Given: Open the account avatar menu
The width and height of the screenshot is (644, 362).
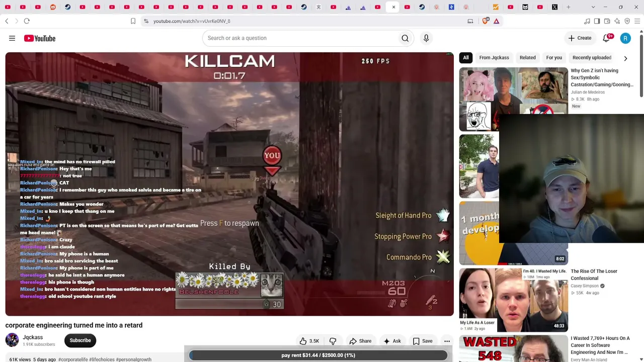Looking at the screenshot, I should (x=625, y=38).
